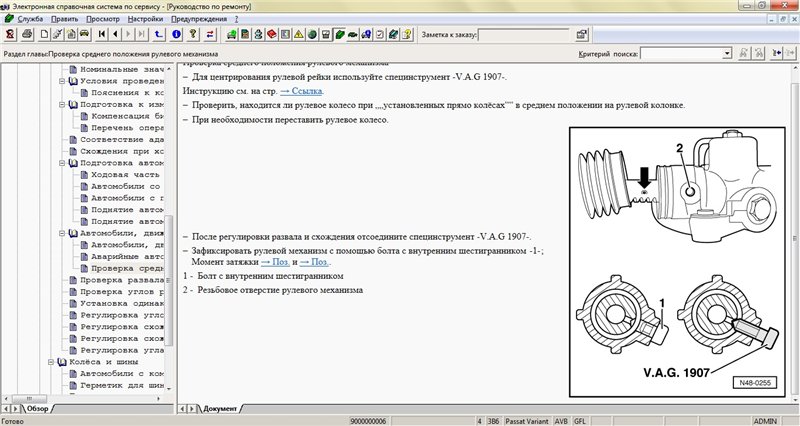Click into the 'Заметка к заказу' field
Image resolution: width=800 pixels, height=426 pixels.
(524, 35)
